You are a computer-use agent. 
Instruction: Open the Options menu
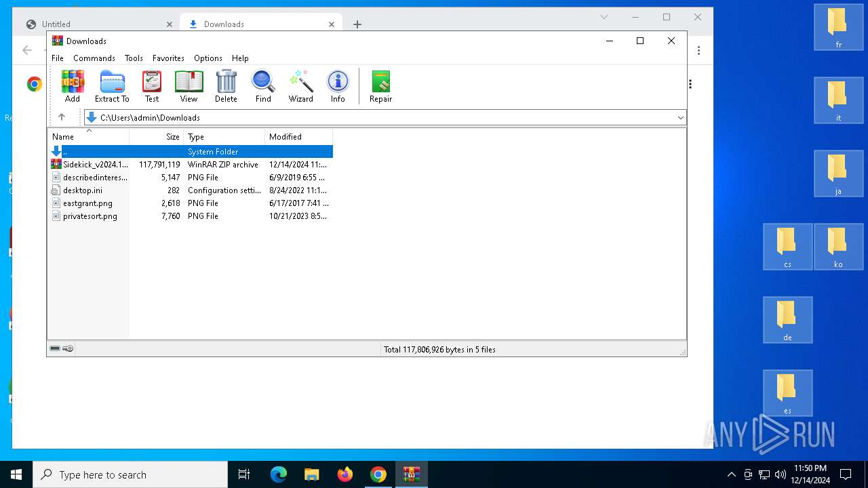208,58
